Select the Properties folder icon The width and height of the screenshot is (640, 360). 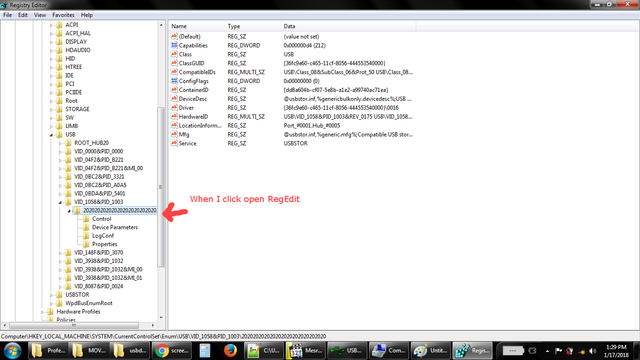(x=86, y=244)
